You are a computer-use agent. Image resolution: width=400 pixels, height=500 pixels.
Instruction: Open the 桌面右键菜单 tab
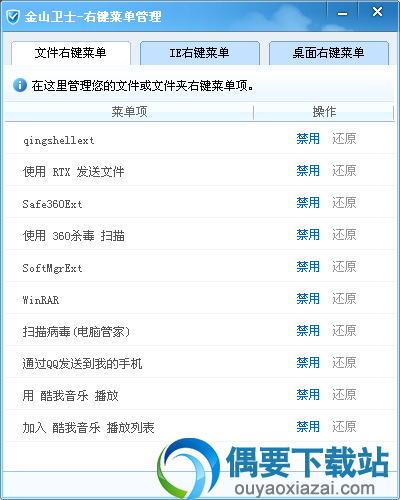(x=329, y=53)
